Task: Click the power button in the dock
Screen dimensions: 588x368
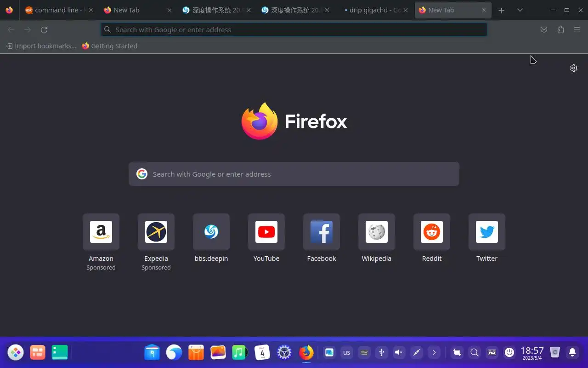Action: [509, 353]
